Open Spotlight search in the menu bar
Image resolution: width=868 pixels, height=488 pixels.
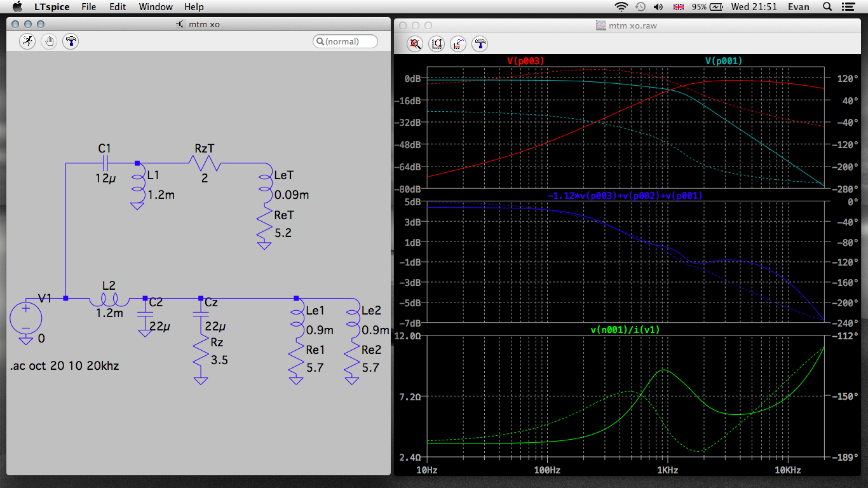tap(827, 7)
